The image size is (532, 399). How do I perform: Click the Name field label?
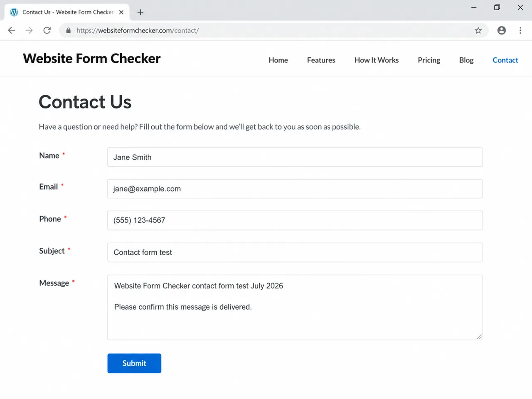49,155
